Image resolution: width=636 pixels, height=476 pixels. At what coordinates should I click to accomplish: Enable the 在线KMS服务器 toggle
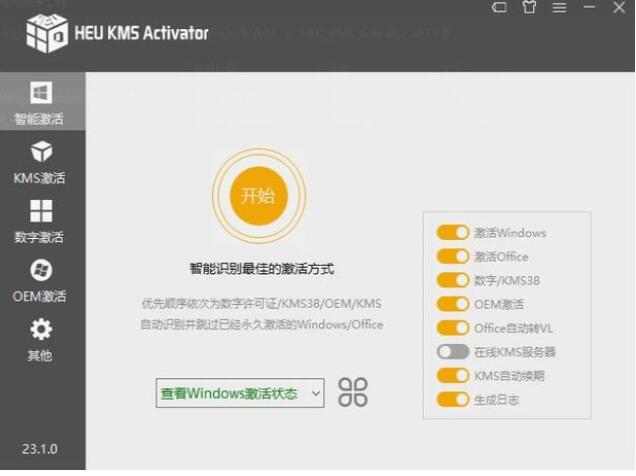[x=453, y=352]
